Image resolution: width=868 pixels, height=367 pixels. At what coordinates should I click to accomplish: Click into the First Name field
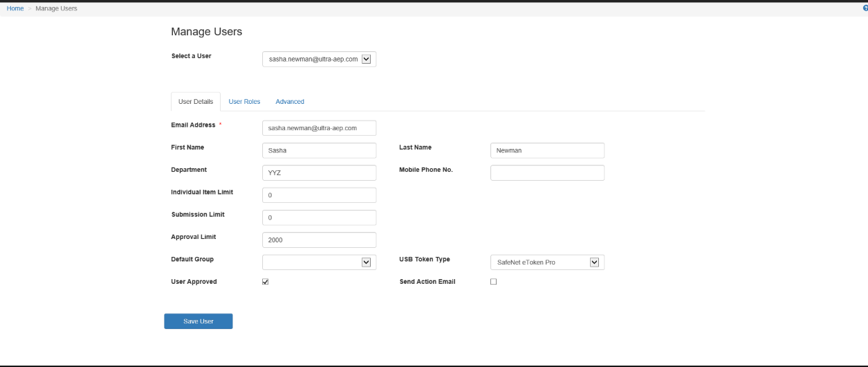[x=319, y=150]
